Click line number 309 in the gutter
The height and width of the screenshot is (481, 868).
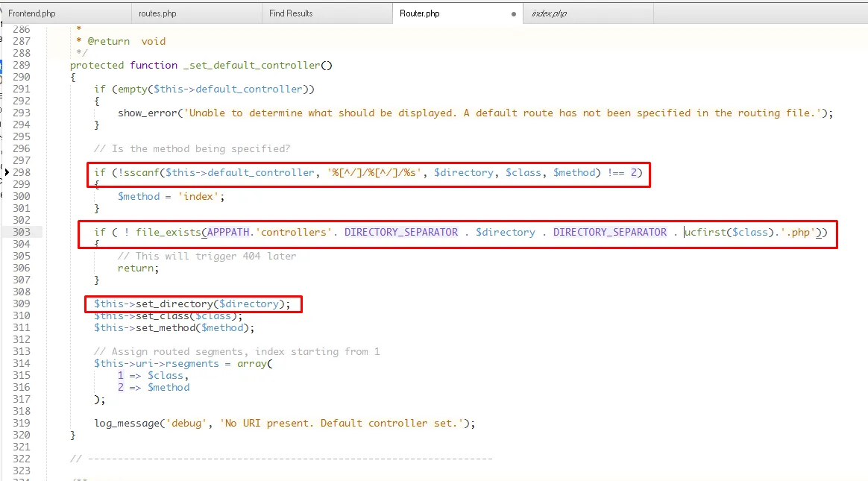(x=22, y=304)
